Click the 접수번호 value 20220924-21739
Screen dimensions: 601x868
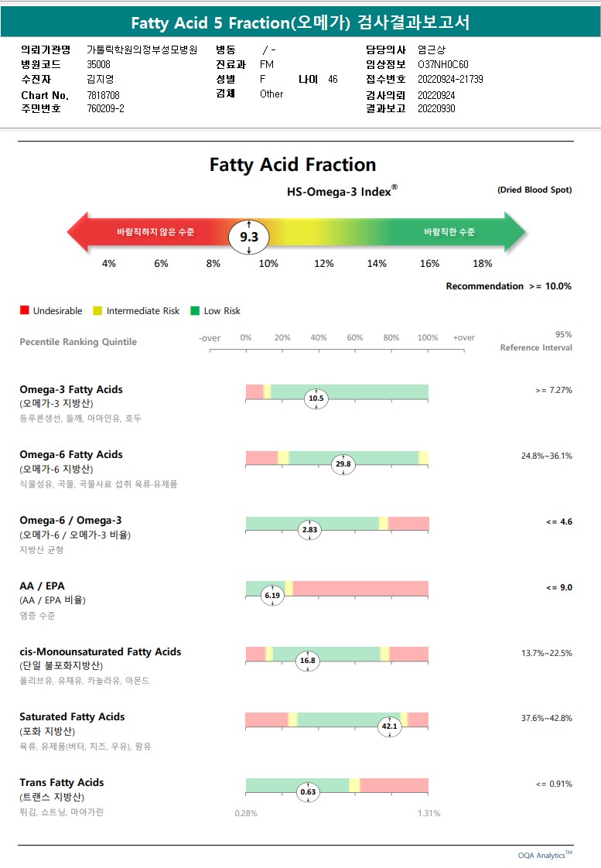tap(450, 79)
